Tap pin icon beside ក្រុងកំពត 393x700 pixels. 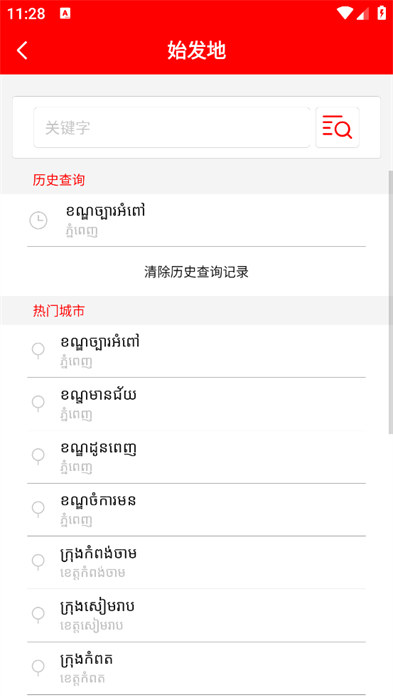(x=38, y=667)
